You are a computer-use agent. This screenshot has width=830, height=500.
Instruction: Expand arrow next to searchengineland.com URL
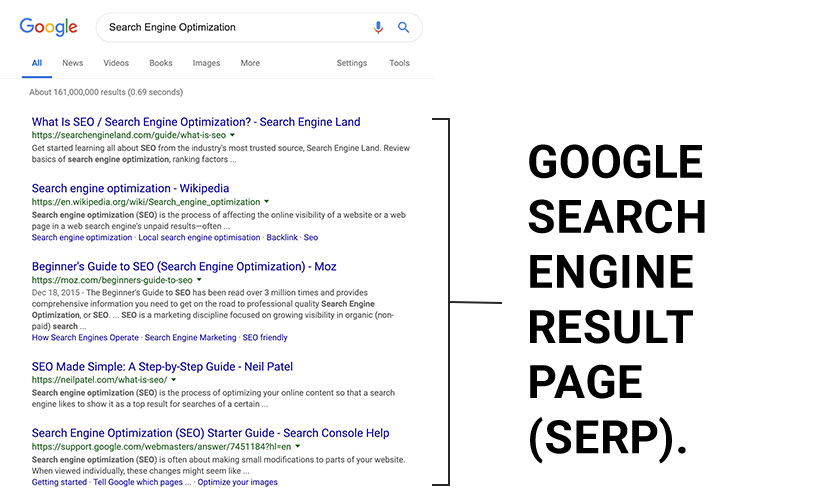pos(232,135)
